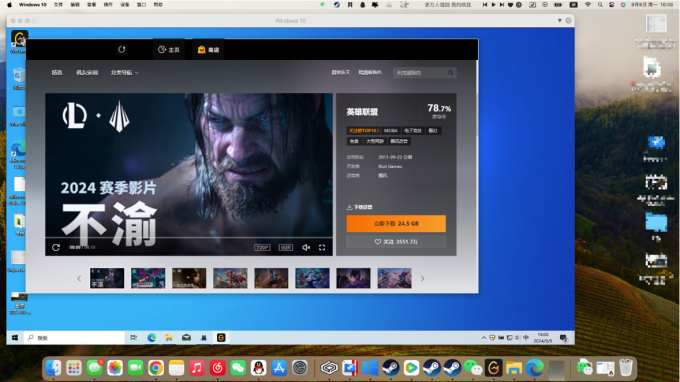680x382 pixels.
Task: Open the Recycle Bin icon on the Windows desktop
Action: click(19, 78)
